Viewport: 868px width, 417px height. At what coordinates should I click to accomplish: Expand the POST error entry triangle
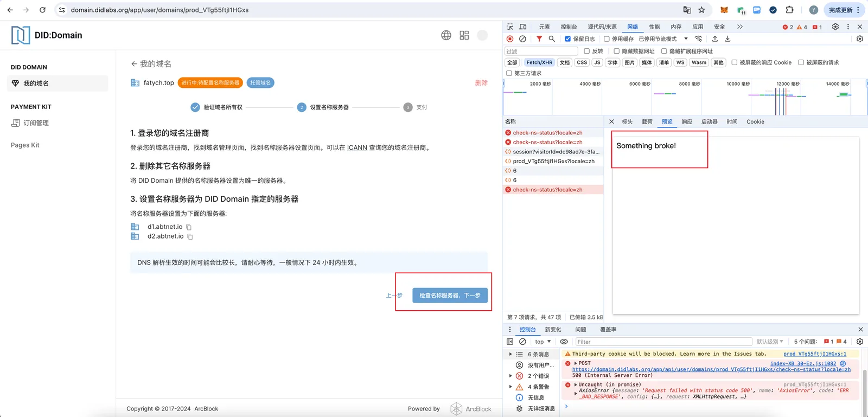(x=576, y=363)
